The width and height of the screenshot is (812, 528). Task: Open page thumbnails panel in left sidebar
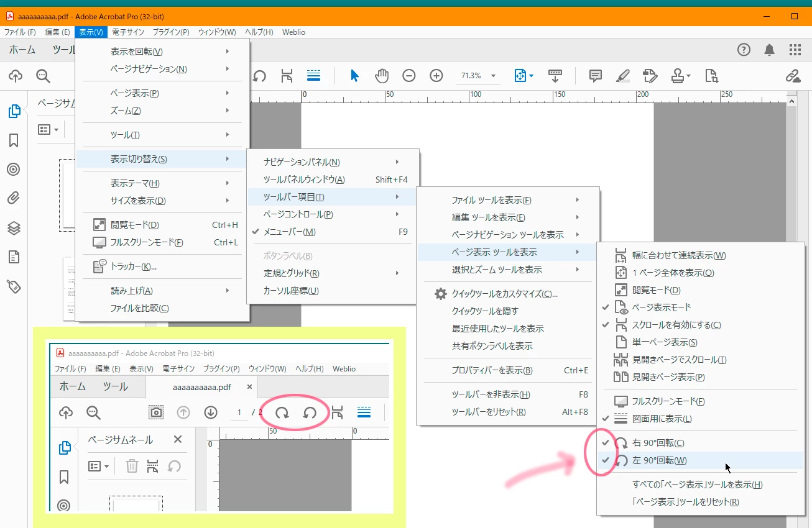pyautogui.click(x=14, y=111)
